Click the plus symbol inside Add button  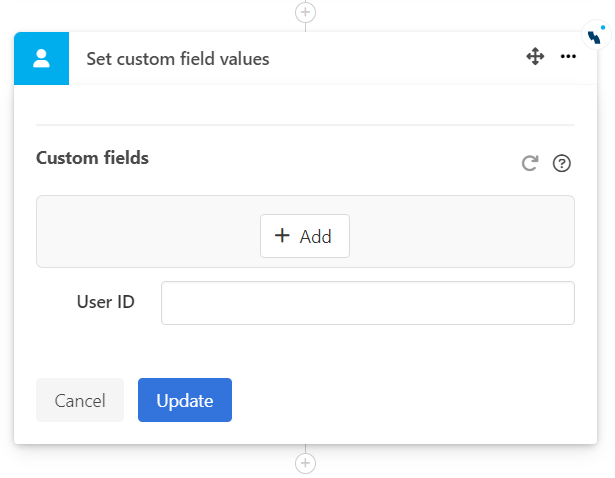coord(282,236)
